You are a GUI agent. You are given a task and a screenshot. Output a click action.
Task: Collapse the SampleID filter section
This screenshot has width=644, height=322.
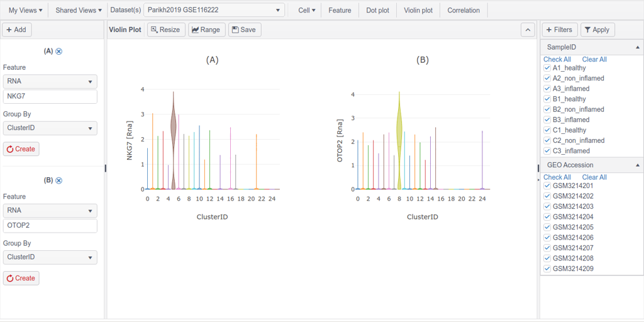click(x=637, y=48)
